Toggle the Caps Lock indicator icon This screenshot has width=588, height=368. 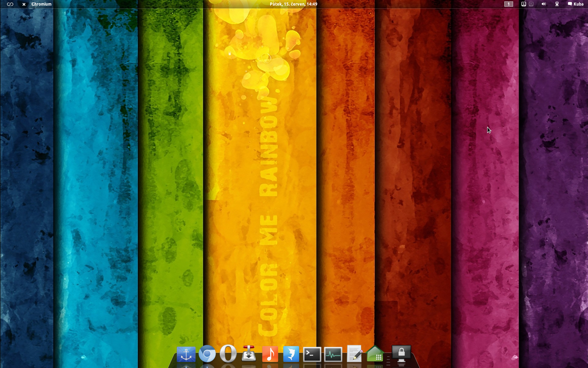click(531, 4)
